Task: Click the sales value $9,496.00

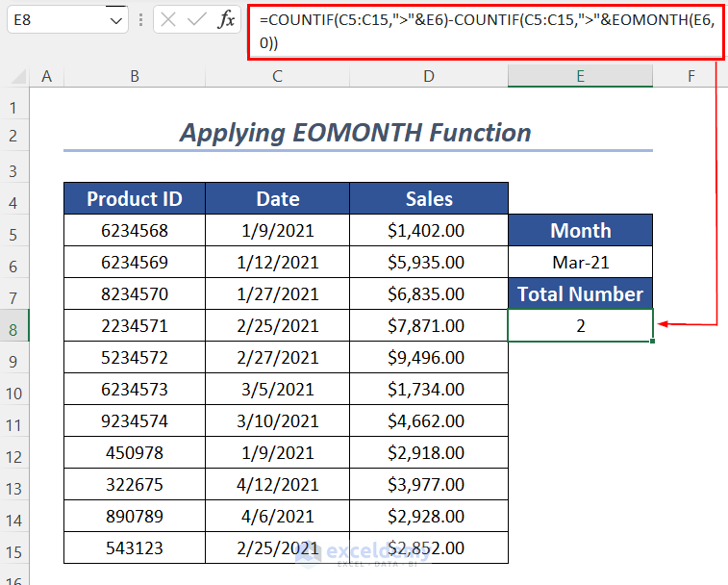Action: (428, 358)
